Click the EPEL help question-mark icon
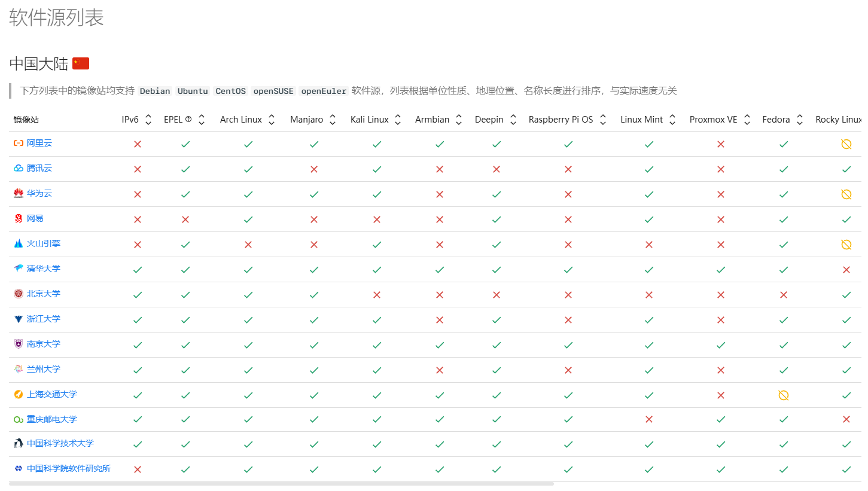This screenshot has width=868, height=491. [x=188, y=119]
